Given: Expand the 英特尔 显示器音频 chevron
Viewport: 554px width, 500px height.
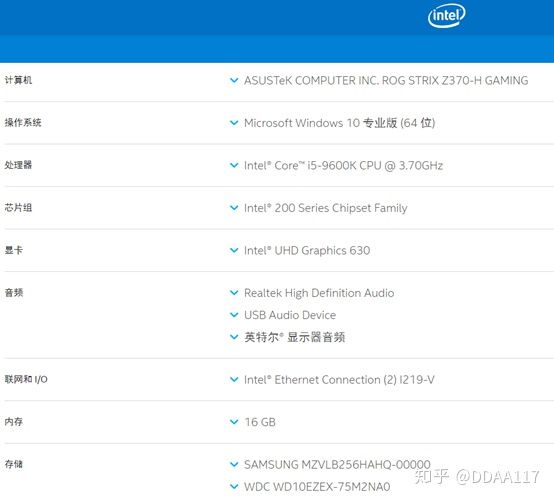Looking at the screenshot, I should [234, 337].
